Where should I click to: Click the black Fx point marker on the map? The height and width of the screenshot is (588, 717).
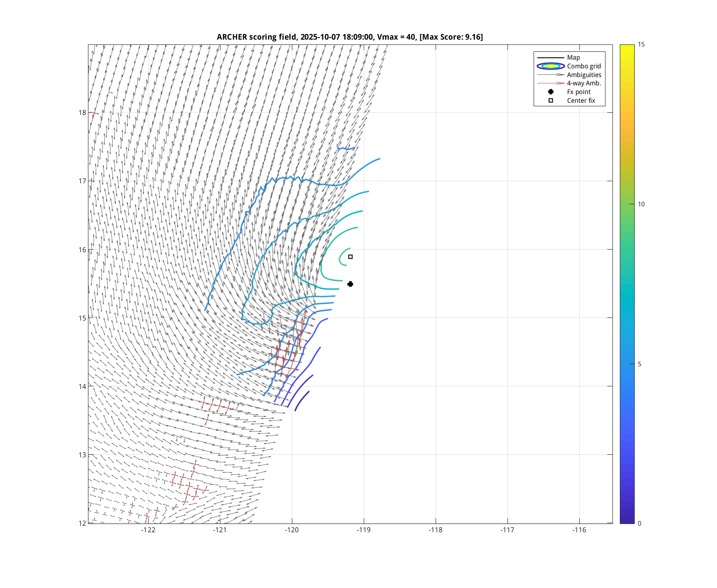(350, 284)
